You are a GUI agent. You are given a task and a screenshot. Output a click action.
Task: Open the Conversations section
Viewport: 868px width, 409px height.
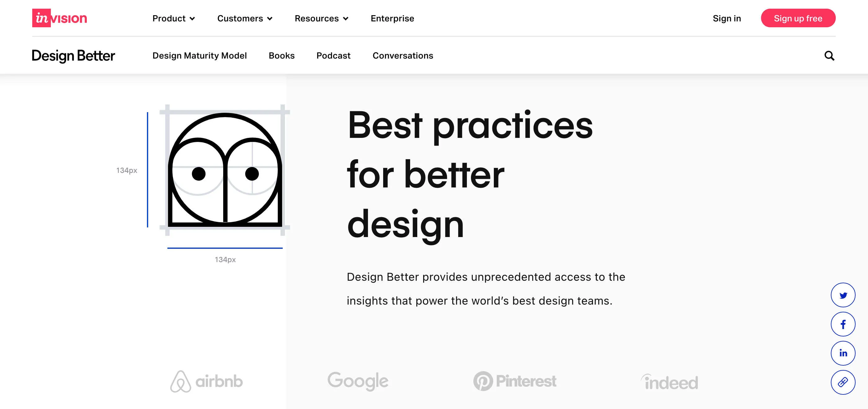coord(403,55)
